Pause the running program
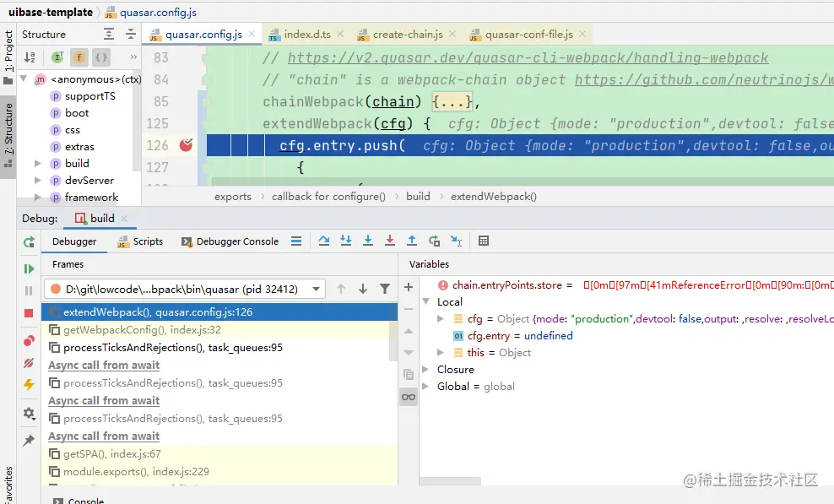The width and height of the screenshot is (834, 504). point(29,290)
